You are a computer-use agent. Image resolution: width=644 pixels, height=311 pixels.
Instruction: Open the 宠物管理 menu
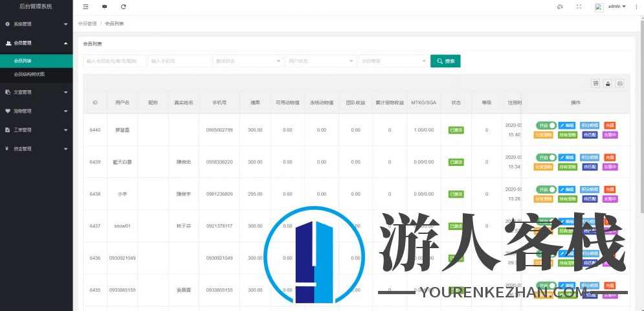pyautogui.click(x=36, y=111)
